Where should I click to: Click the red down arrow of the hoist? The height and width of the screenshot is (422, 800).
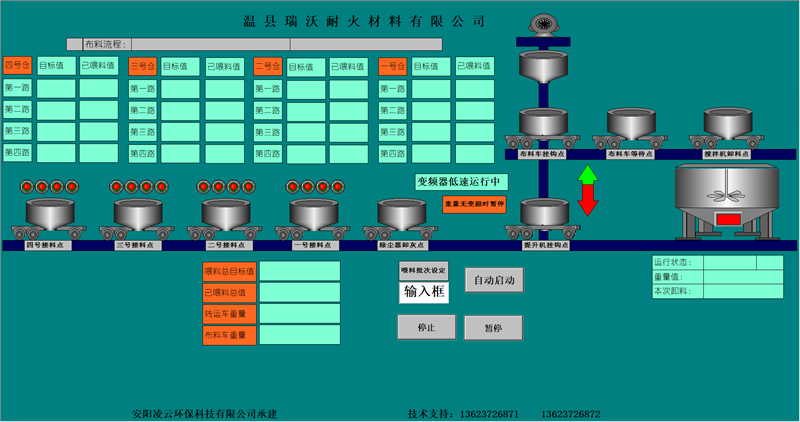[x=588, y=203]
